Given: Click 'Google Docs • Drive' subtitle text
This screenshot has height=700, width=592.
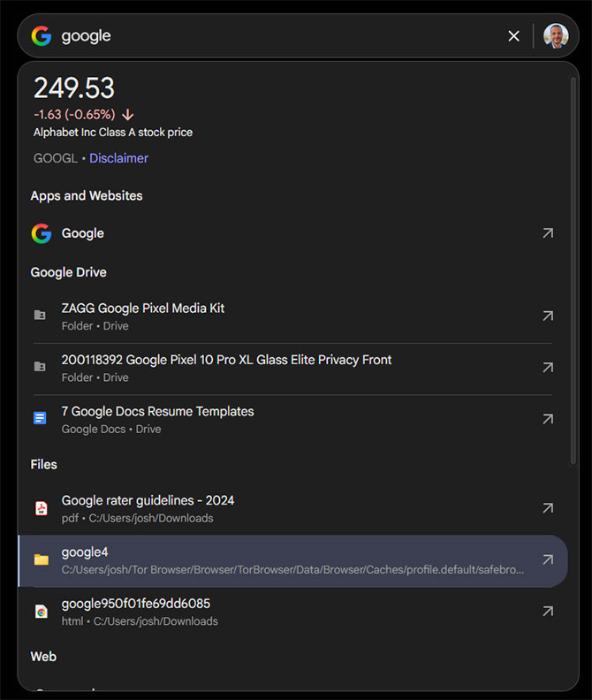Looking at the screenshot, I should coord(111,429).
